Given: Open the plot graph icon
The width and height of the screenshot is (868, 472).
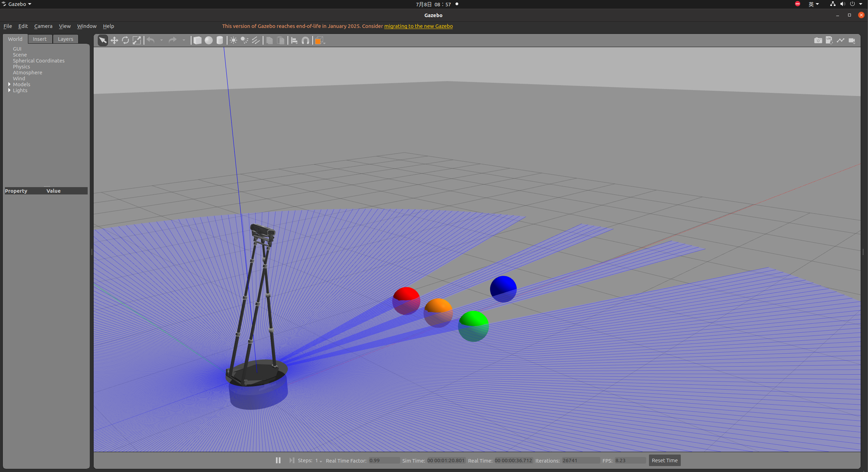Looking at the screenshot, I should pos(840,40).
